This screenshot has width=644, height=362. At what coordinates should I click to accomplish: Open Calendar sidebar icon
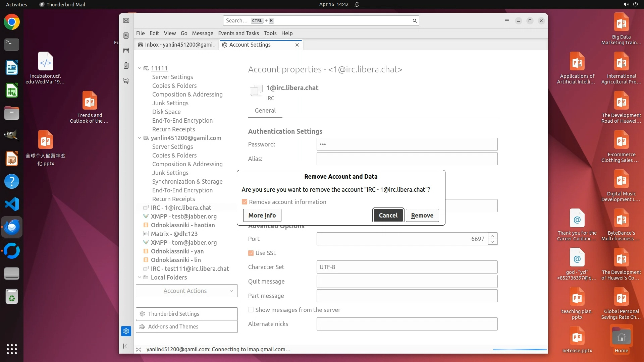pyautogui.click(x=126, y=51)
